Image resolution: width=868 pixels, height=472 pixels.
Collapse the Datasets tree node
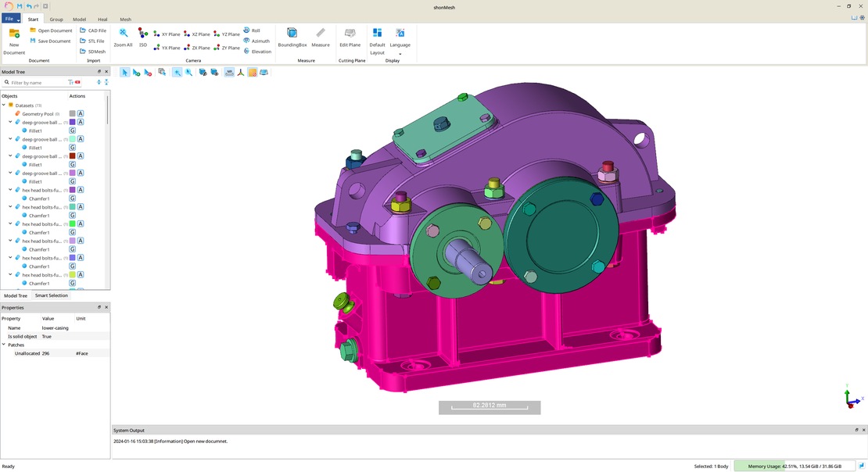point(4,105)
